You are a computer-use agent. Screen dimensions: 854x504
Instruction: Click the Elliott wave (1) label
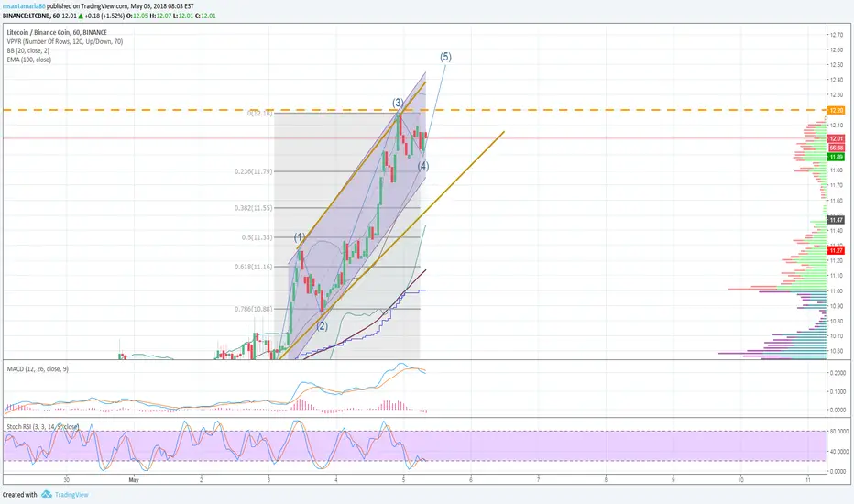[300, 237]
